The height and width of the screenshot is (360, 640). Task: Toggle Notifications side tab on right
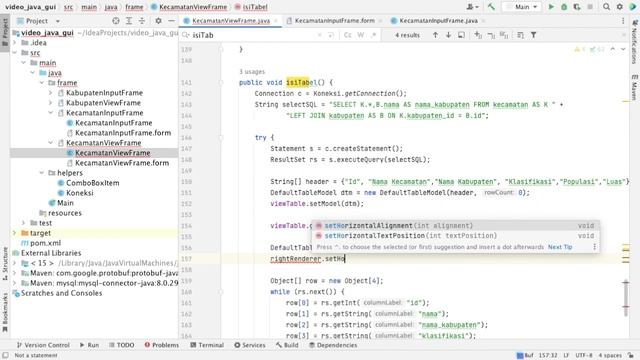[x=634, y=42]
